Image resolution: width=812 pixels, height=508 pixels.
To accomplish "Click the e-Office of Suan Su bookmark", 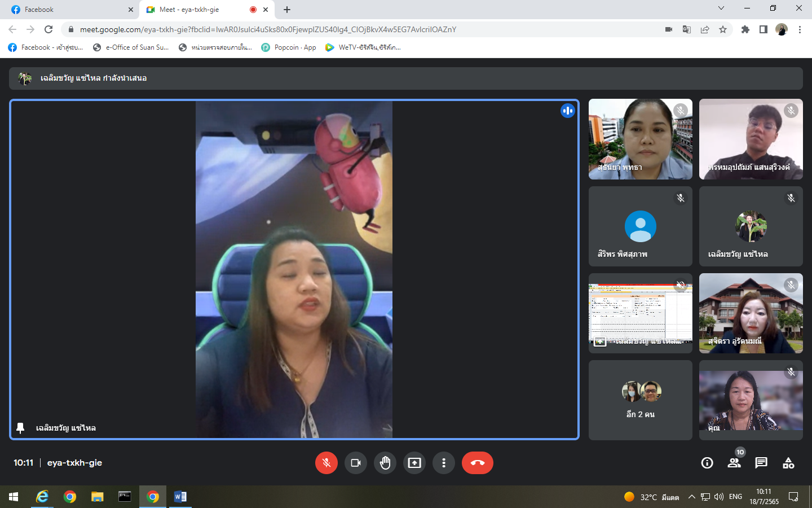I will tap(131, 47).
